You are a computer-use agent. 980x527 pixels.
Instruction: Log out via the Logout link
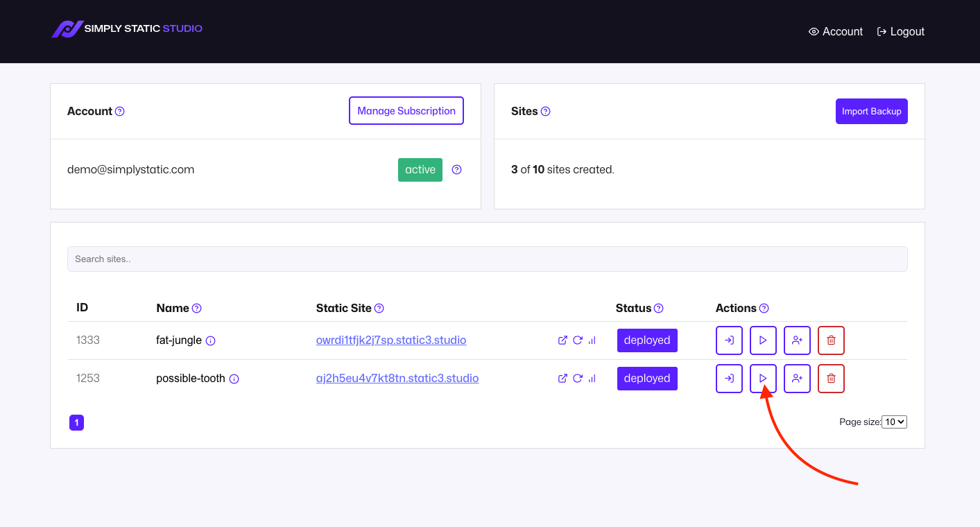[x=901, y=31]
